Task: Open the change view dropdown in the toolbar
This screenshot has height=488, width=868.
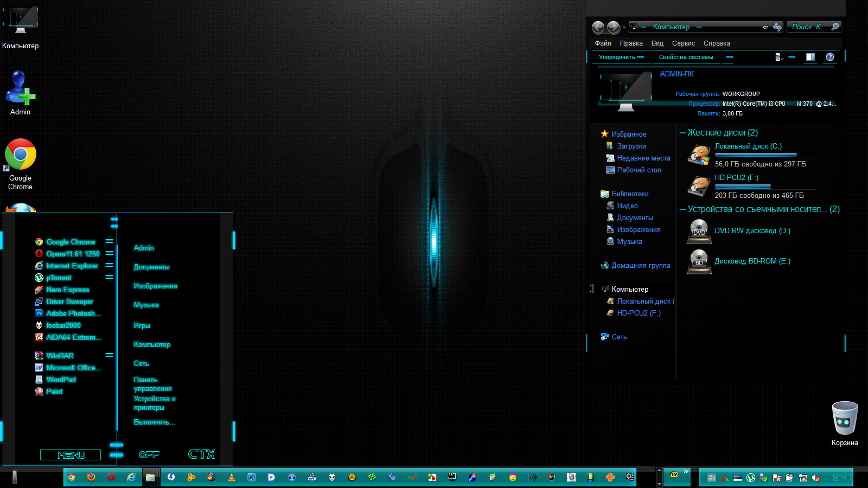Action: coord(792,57)
